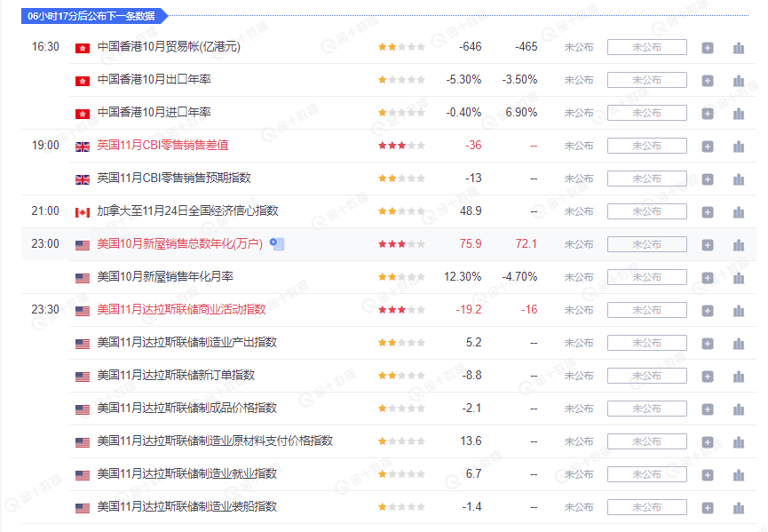Select the 19:00 time label
The height and width of the screenshot is (532, 768).
45,145
